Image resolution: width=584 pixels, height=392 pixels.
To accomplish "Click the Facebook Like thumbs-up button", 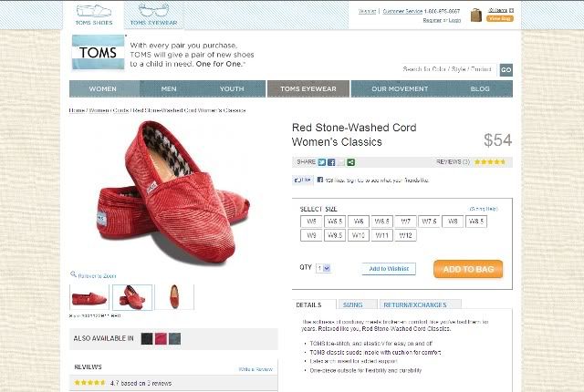I will click(303, 180).
